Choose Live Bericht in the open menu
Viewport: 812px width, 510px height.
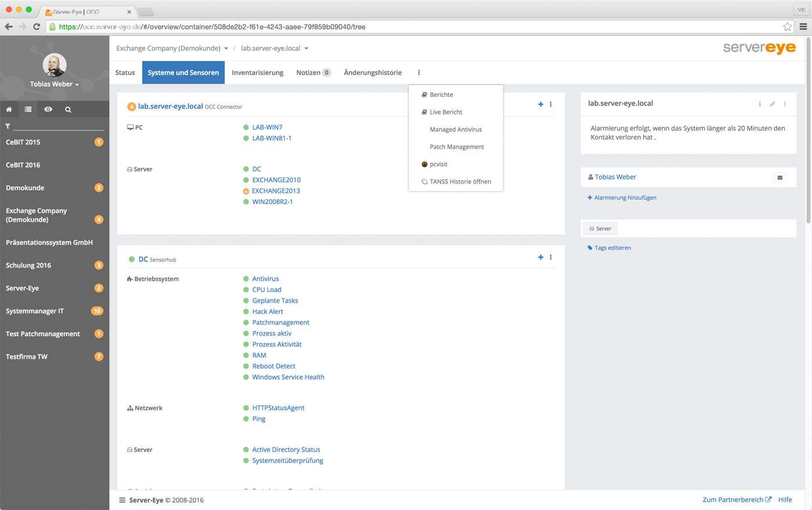point(445,112)
